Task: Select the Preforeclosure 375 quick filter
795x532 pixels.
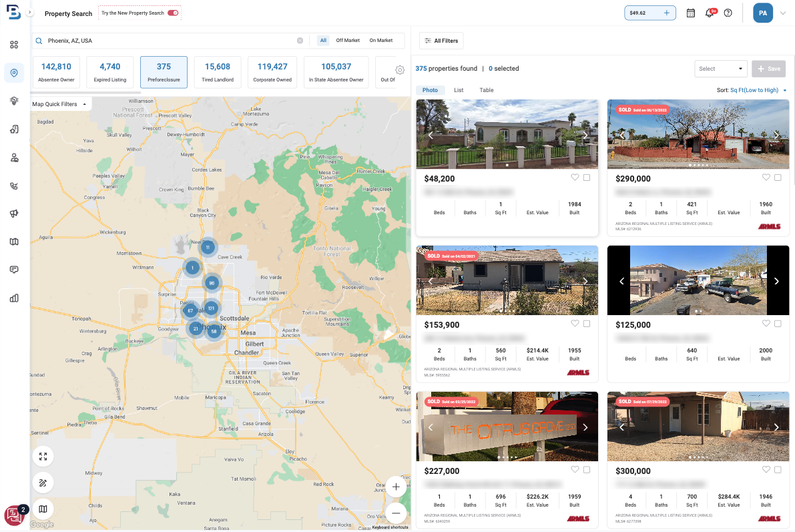Action: pos(164,72)
